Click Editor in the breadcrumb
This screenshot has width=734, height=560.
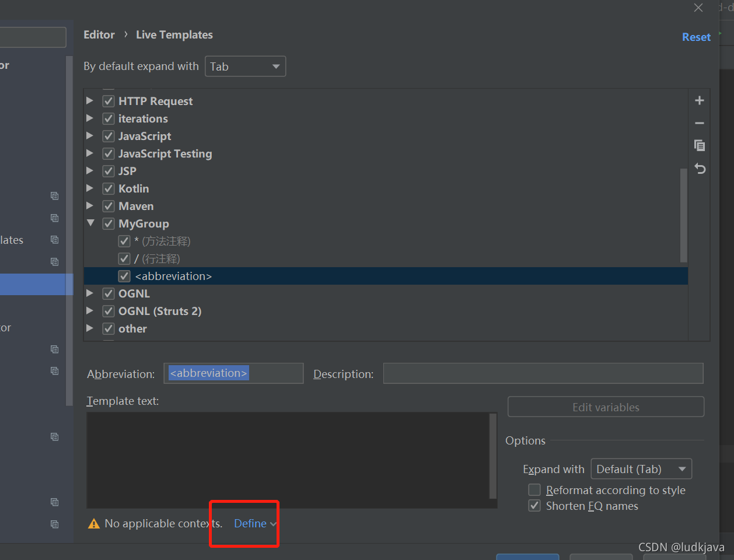(x=99, y=34)
